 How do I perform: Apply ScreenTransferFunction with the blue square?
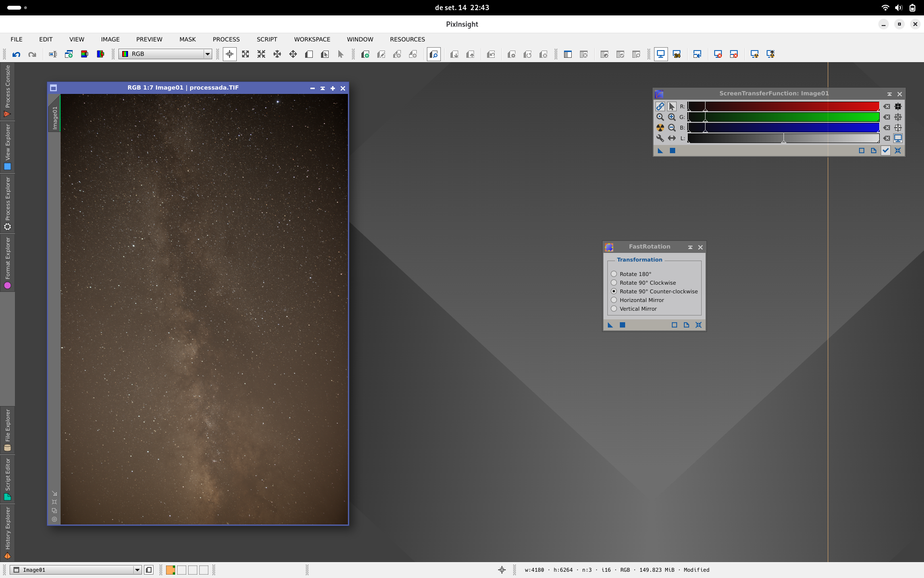tap(673, 151)
